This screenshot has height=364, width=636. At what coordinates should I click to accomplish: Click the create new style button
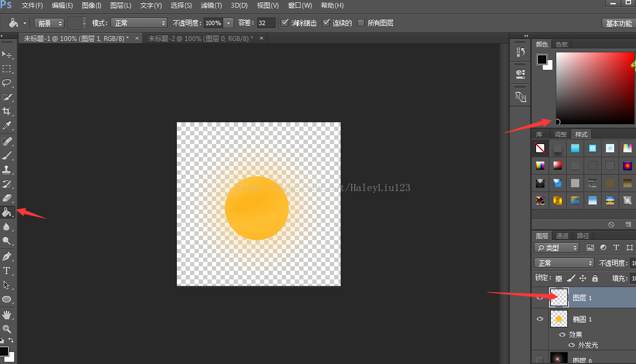point(628,224)
